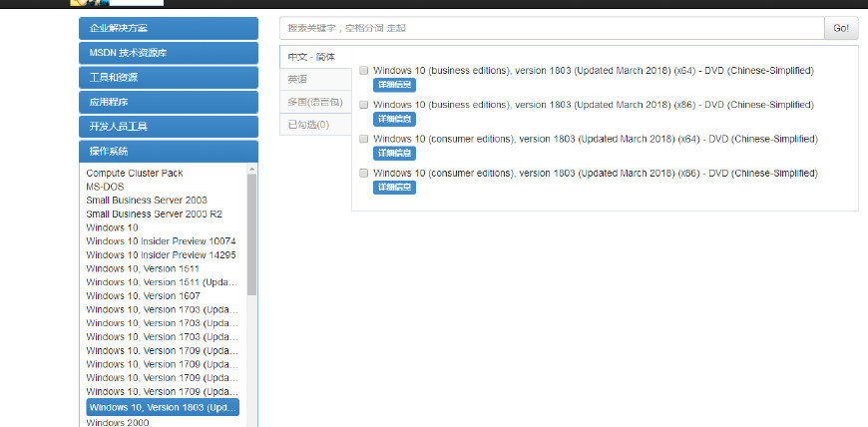Select the plain Windows 10 entry
This screenshot has height=427, width=868.
pos(113,227)
